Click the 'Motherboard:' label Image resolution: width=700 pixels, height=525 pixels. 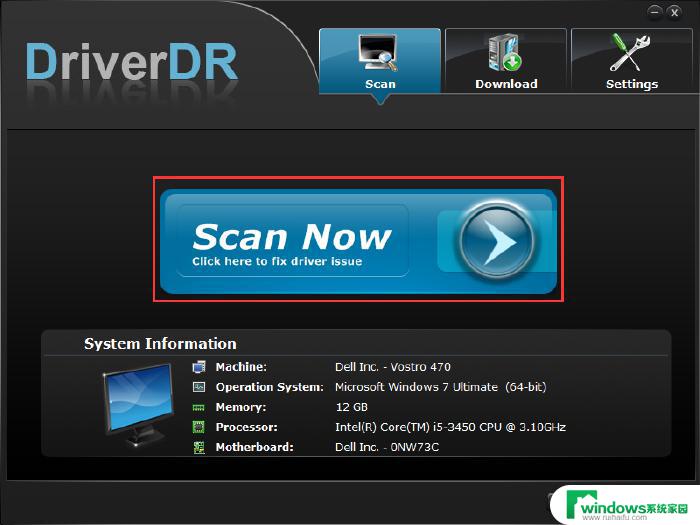(x=254, y=447)
